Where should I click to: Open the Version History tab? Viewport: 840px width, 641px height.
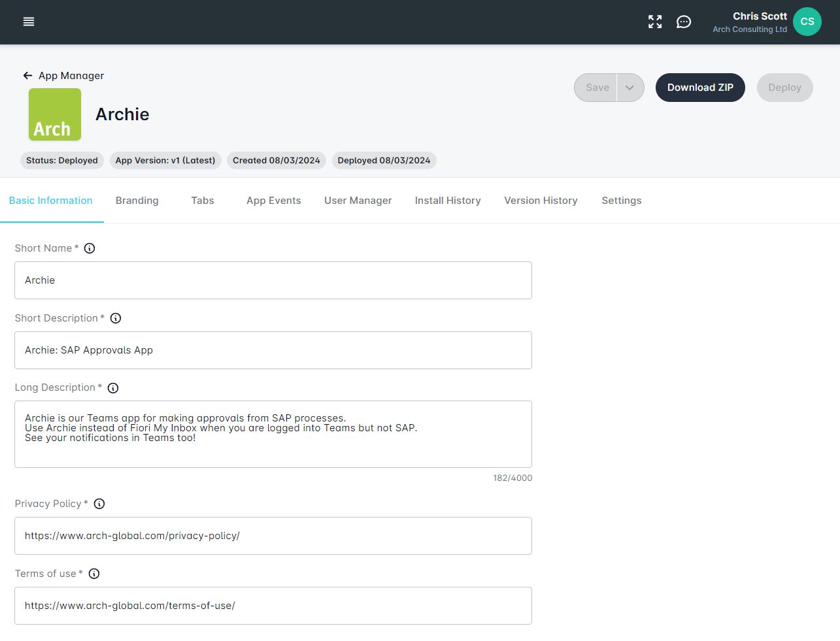(541, 201)
